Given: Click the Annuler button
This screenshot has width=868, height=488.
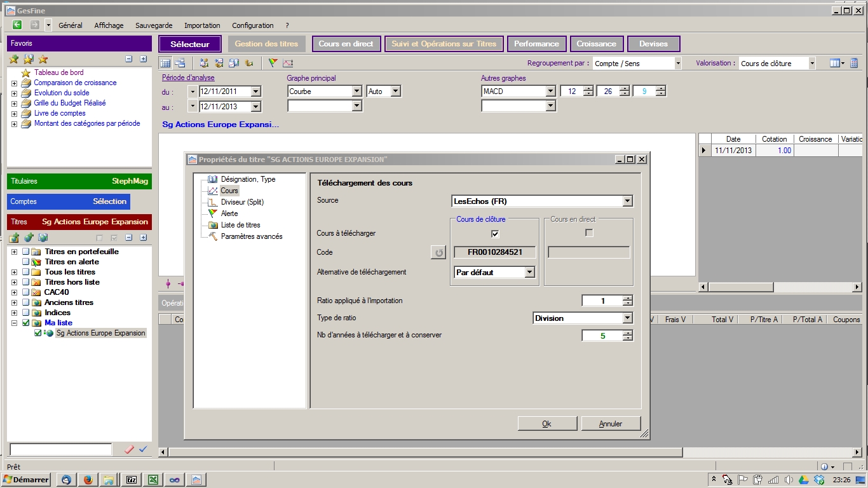Looking at the screenshot, I should pyautogui.click(x=611, y=424).
